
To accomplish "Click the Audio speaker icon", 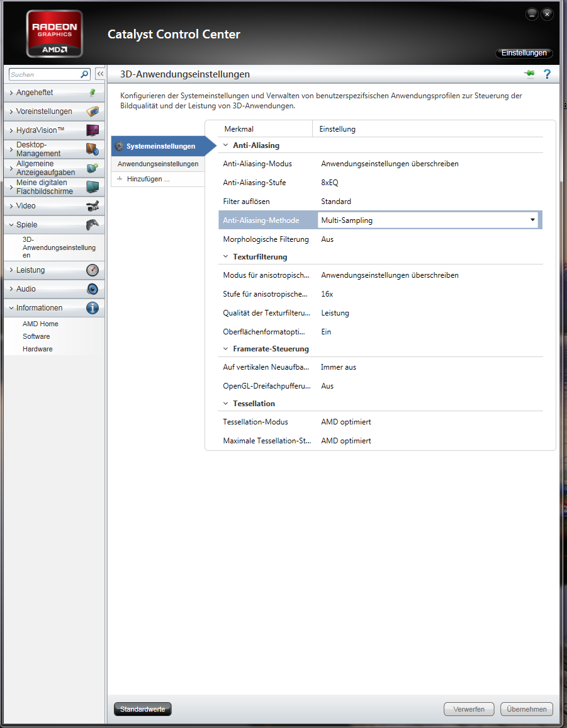I will click(93, 289).
